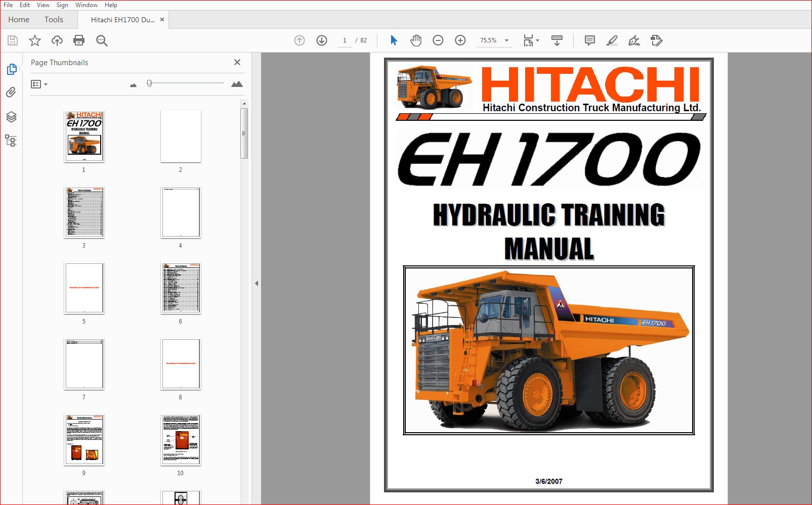
Task: Add a sticky note comment
Action: [590, 40]
